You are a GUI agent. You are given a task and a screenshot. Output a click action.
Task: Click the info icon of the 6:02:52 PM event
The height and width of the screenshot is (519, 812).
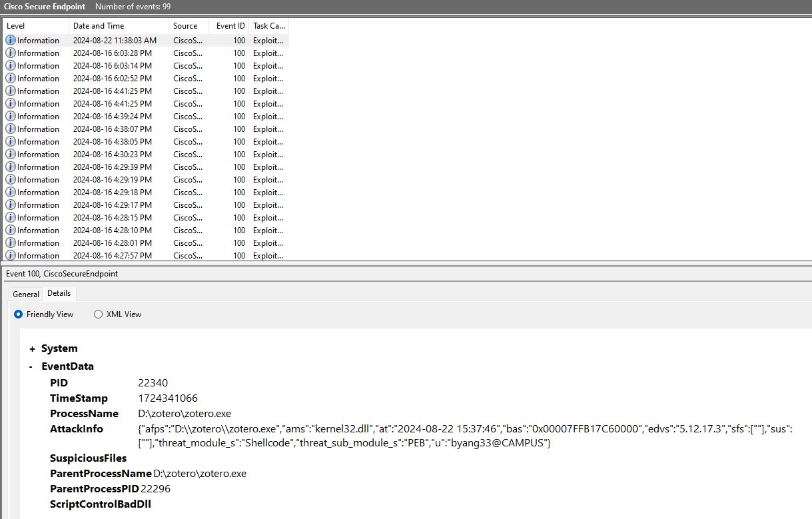coord(11,79)
